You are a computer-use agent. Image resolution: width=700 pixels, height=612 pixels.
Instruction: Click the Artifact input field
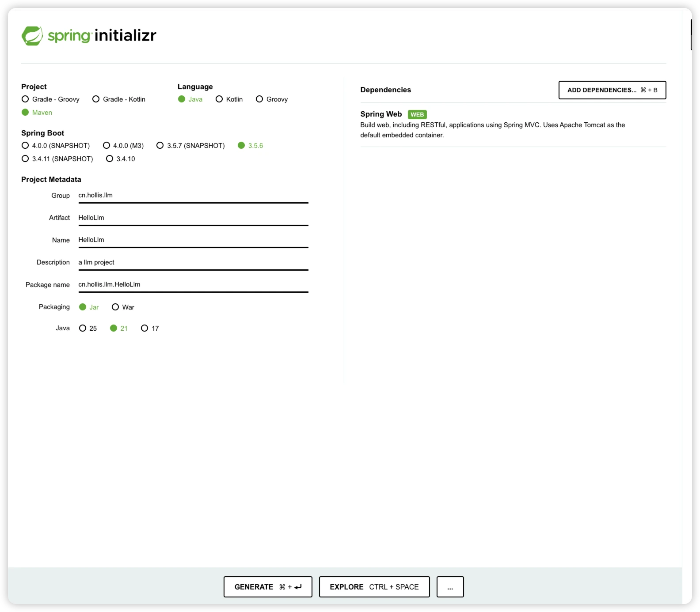click(x=193, y=218)
